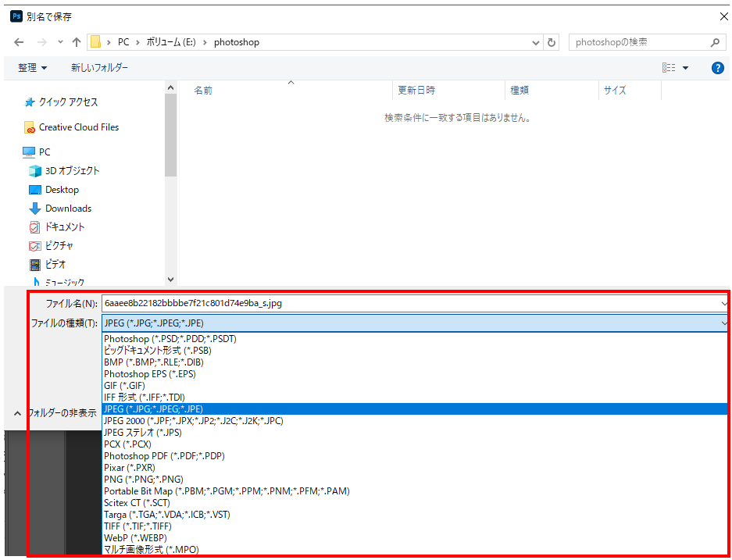Viewport: 732px width, 560px height.
Task: Click the blue help question mark icon
Action: [718, 68]
